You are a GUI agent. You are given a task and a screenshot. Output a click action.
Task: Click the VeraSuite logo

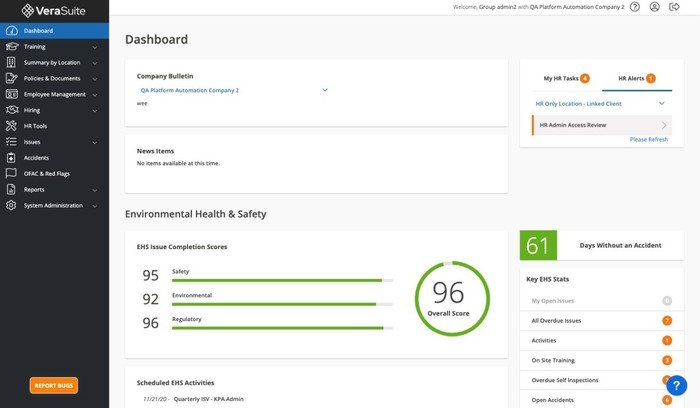54,11
